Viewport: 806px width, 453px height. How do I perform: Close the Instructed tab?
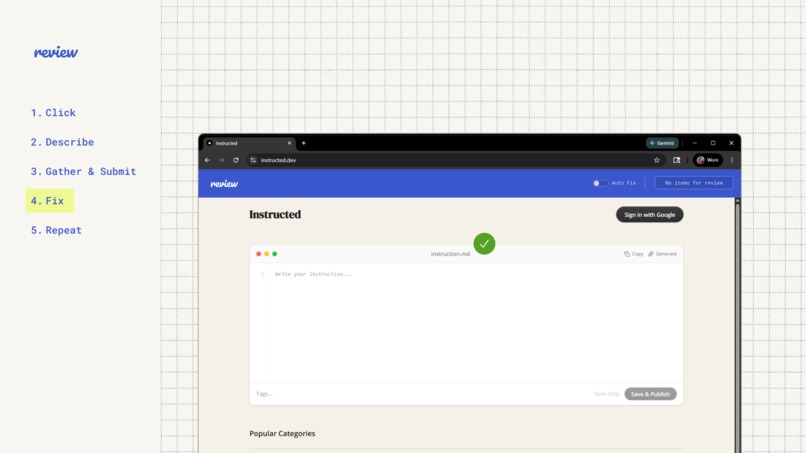(289, 143)
